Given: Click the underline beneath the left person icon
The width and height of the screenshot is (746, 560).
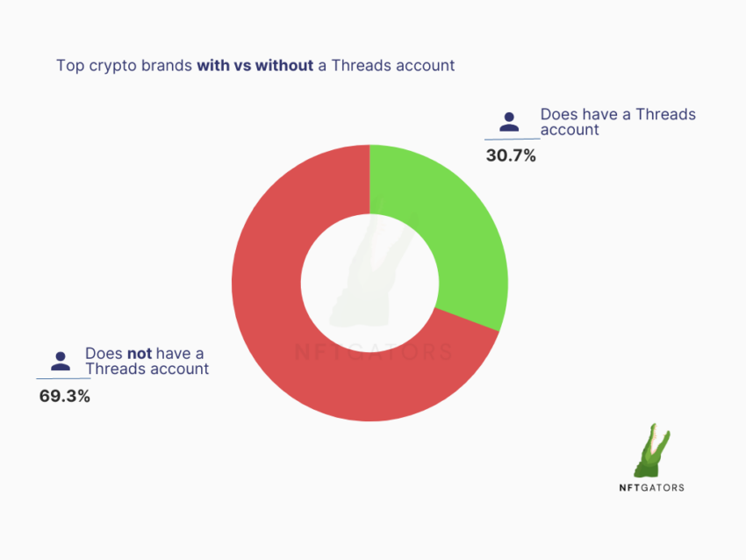Looking at the screenshot, I should click(x=63, y=378).
